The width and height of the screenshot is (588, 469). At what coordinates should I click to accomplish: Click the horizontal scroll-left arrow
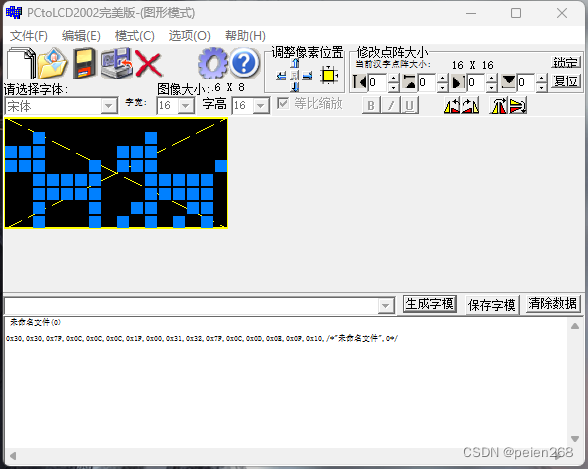tap(13, 456)
